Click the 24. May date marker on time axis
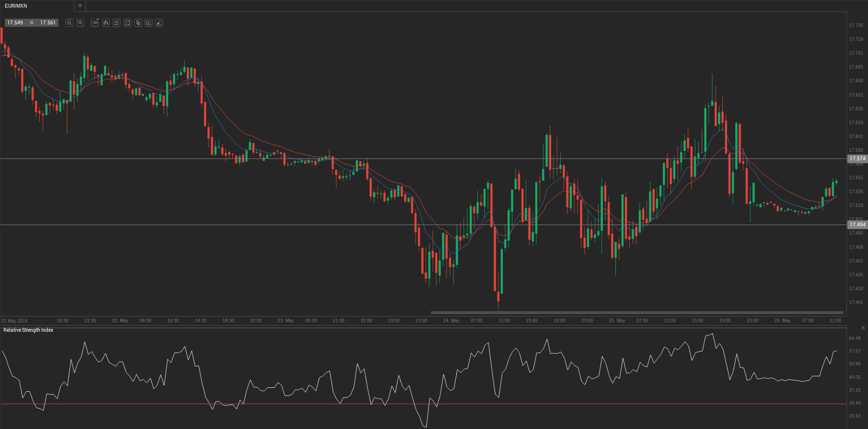This screenshot has height=429, width=868. (451, 321)
